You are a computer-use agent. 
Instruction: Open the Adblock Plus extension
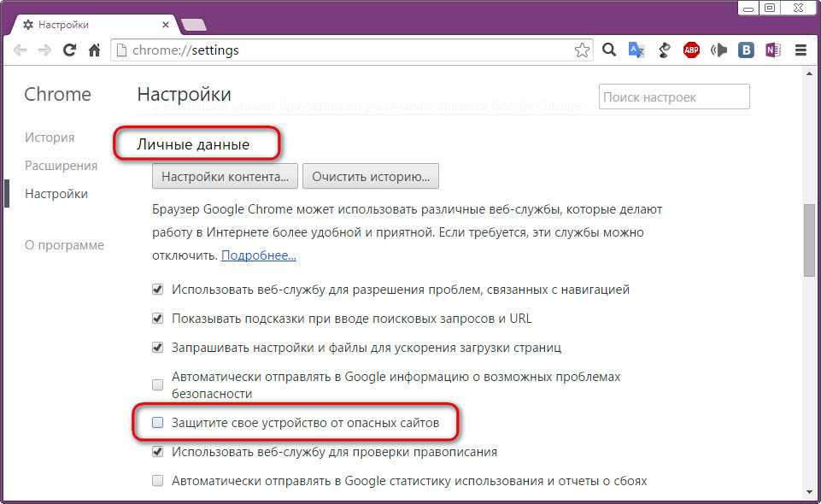[x=691, y=50]
